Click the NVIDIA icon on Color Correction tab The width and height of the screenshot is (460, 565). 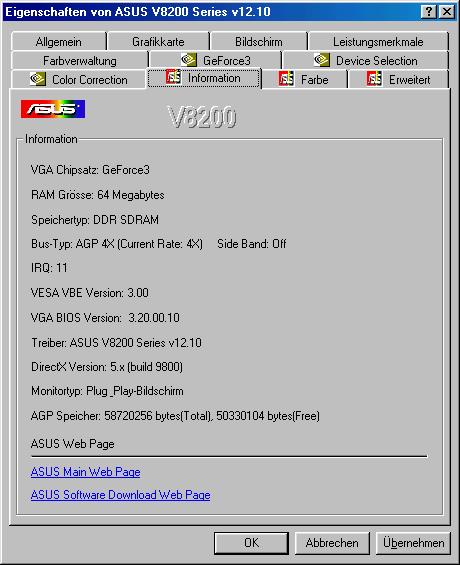37,79
